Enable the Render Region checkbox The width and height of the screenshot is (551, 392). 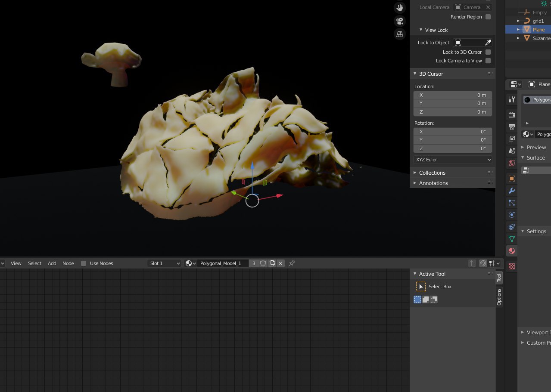point(488,17)
